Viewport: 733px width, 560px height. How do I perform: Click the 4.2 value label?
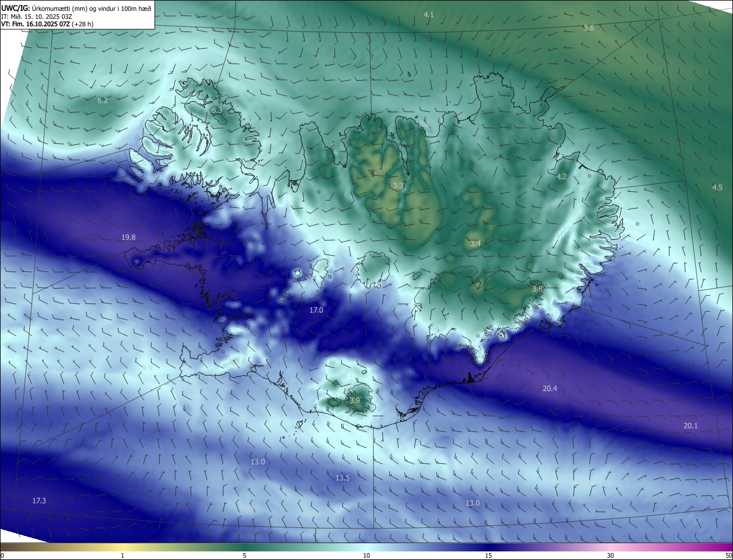(562, 177)
